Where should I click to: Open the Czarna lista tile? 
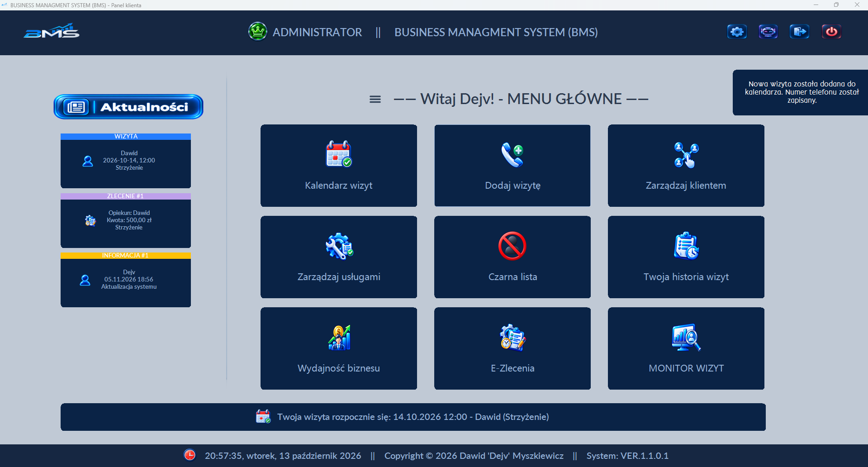pos(512,257)
